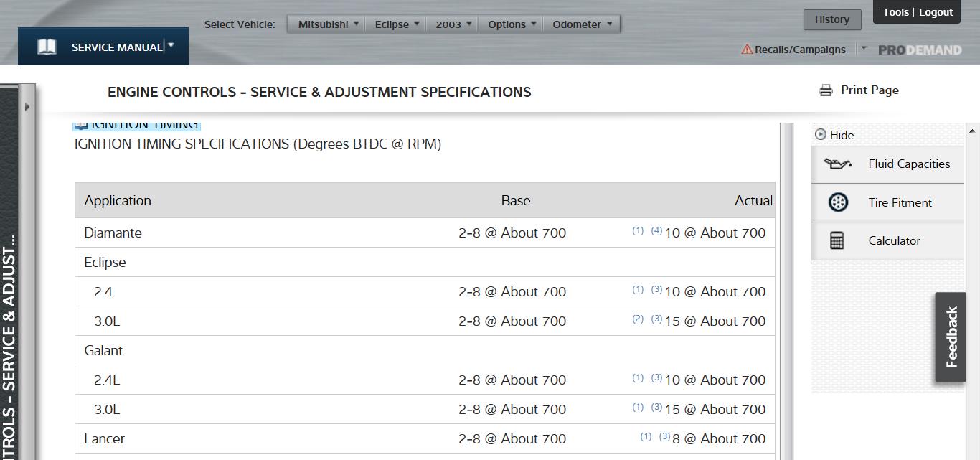
Task: Click the printer icon beside Print Page
Action: click(x=826, y=90)
